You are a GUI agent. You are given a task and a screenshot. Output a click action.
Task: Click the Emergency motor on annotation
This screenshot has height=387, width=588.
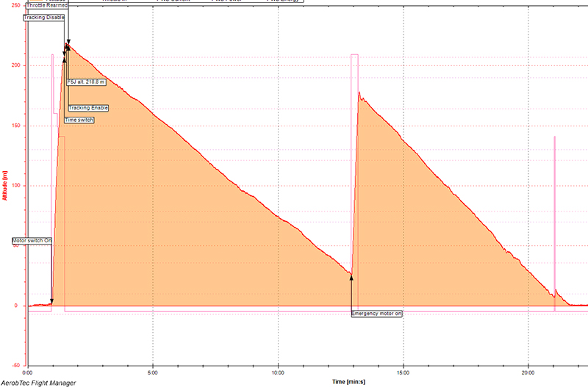377,314
